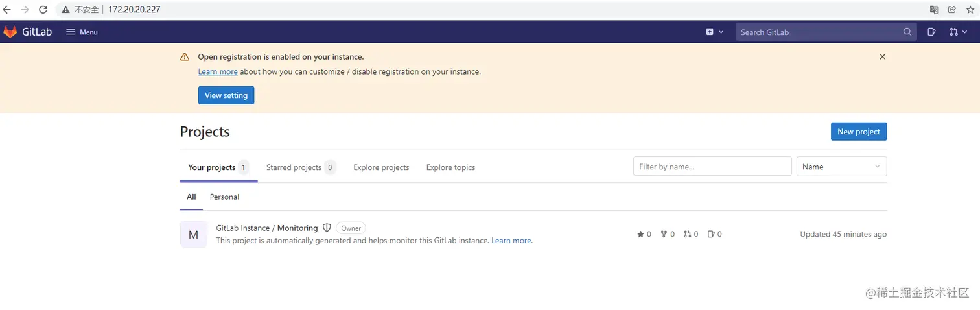This screenshot has height=310, width=980.
Task: Click the New project button
Action: [x=859, y=132]
